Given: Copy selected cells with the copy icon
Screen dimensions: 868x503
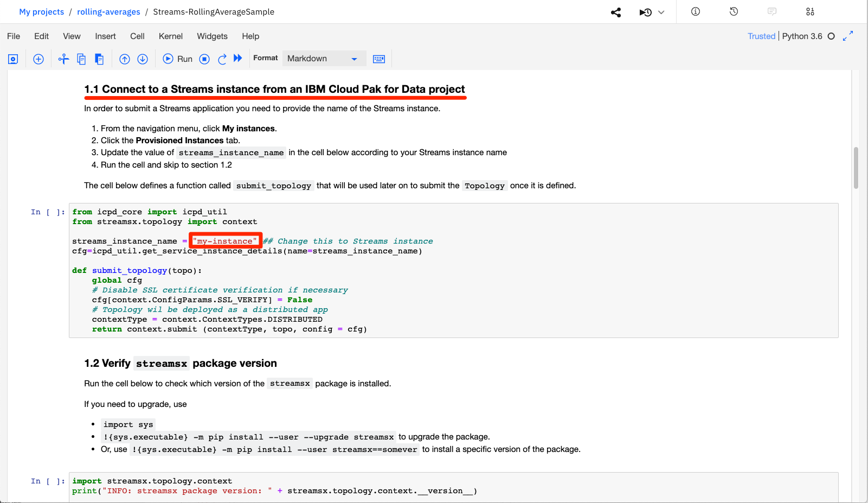Looking at the screenshot, I should 81,59.
